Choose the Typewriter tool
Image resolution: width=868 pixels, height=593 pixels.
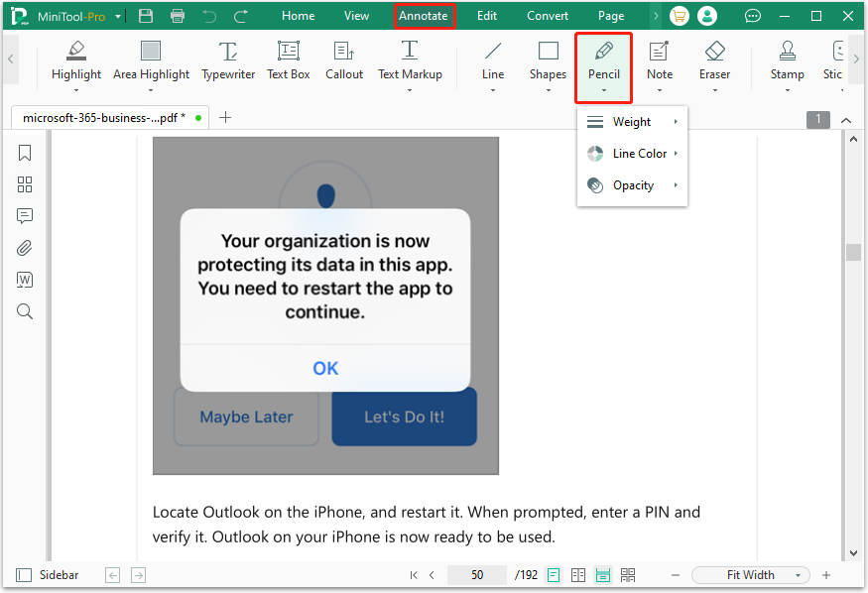(228, 60)
